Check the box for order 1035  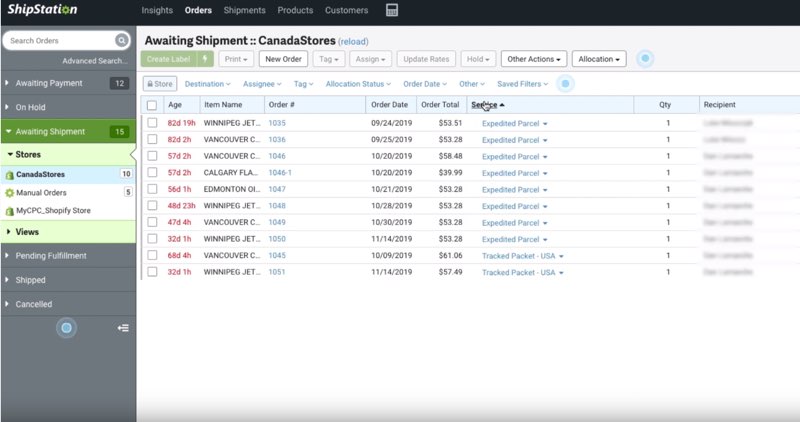(152, 123)
